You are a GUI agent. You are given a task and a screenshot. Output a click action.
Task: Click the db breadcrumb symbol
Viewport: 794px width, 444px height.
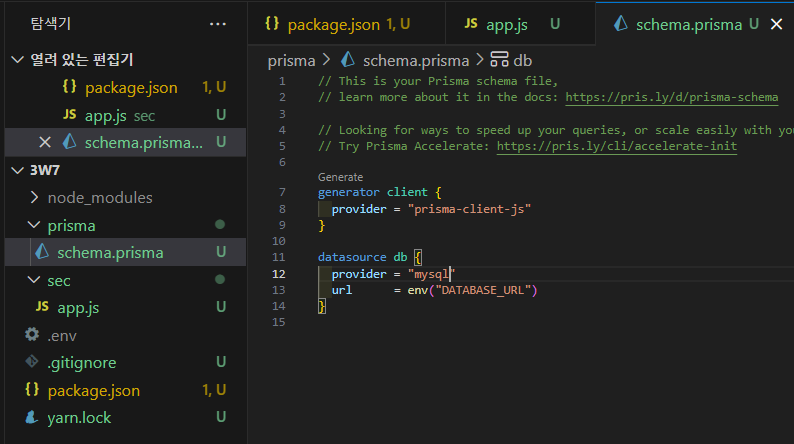click(523, 61)
